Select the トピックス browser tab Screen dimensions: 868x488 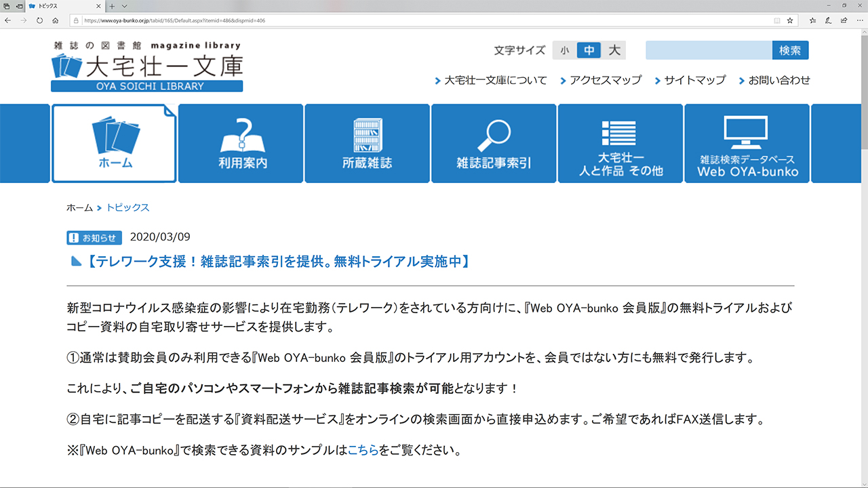pyautogui.click(x=66, y=6)
